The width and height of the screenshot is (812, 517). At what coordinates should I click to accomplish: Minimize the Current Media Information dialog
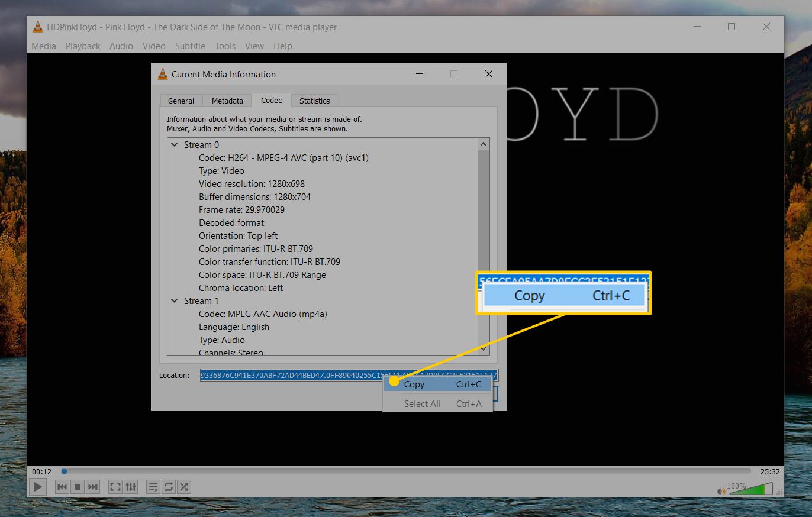tap(419, 74)
